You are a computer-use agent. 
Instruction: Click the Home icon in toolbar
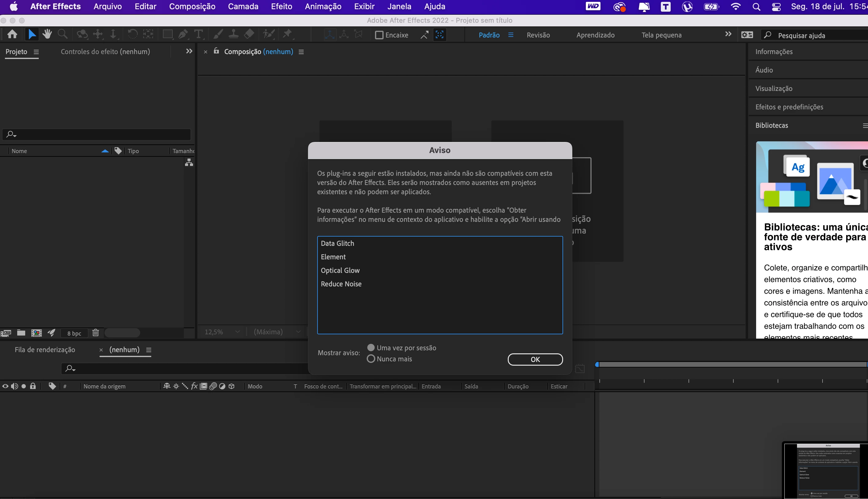pyautogui.click(x=12, y=34)
